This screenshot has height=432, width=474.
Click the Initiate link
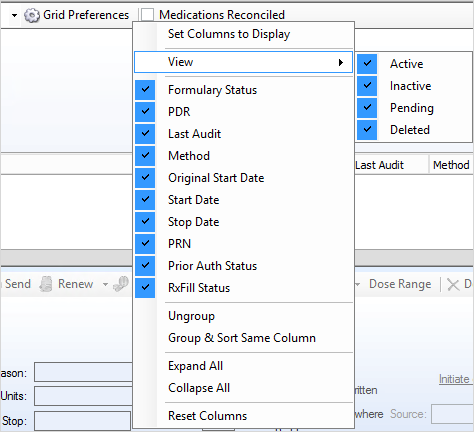coord(454,379)
